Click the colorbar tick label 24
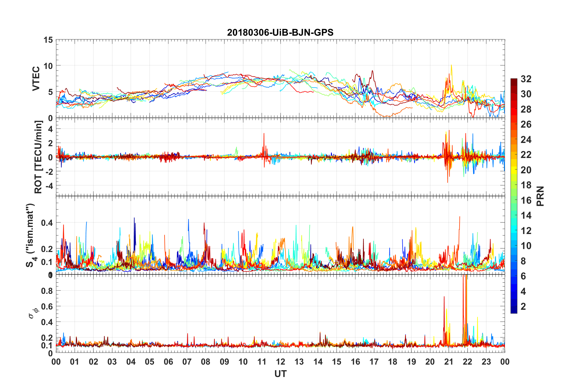This screenshot has width=561, height=392. [526, 140]
